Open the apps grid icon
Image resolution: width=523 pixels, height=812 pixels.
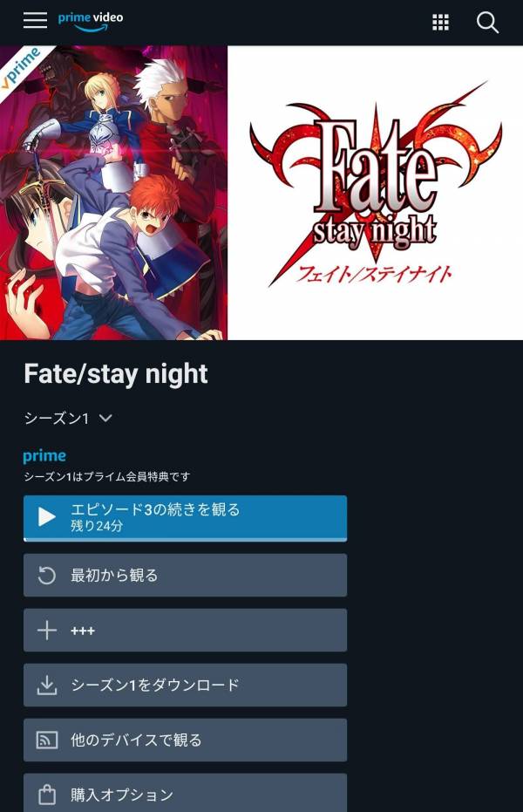pyautogui.click(x=440, y=23)
